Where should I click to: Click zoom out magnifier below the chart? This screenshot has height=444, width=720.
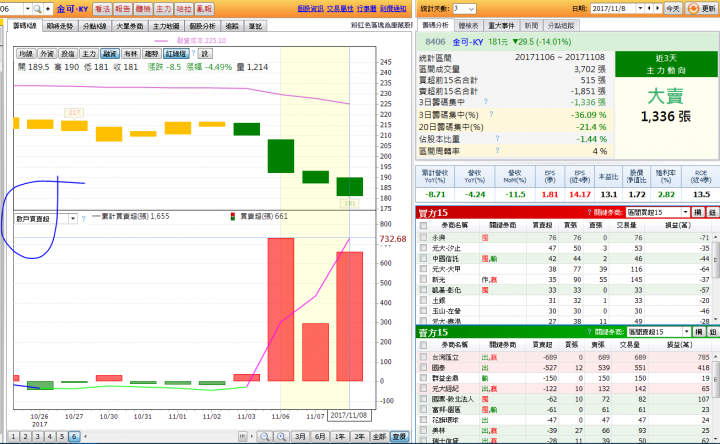pos(264,436)
